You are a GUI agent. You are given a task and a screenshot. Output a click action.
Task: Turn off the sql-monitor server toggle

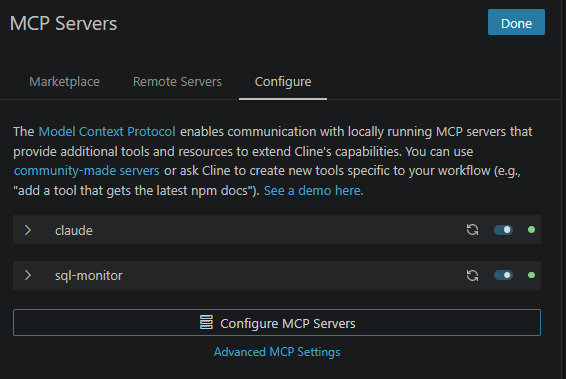503,275
